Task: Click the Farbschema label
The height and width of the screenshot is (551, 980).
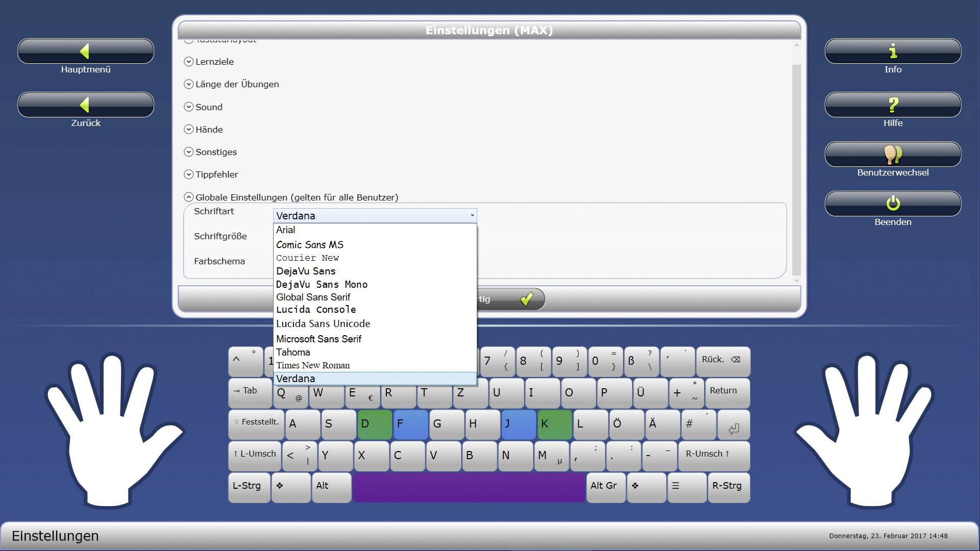Action: tap(219, 261)
